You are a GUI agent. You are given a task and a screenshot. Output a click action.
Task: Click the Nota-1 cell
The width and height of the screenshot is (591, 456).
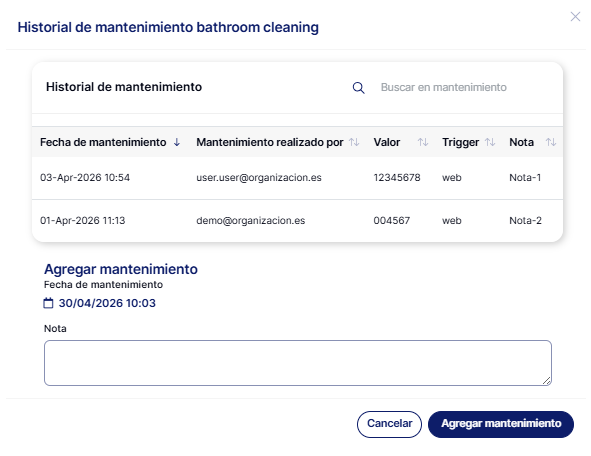pyautogui.click(x=525, y=178)
